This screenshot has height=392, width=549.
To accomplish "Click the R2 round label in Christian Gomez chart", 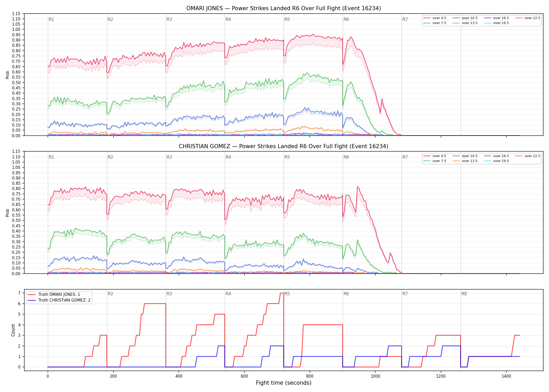I will click(x=110, y=157).
